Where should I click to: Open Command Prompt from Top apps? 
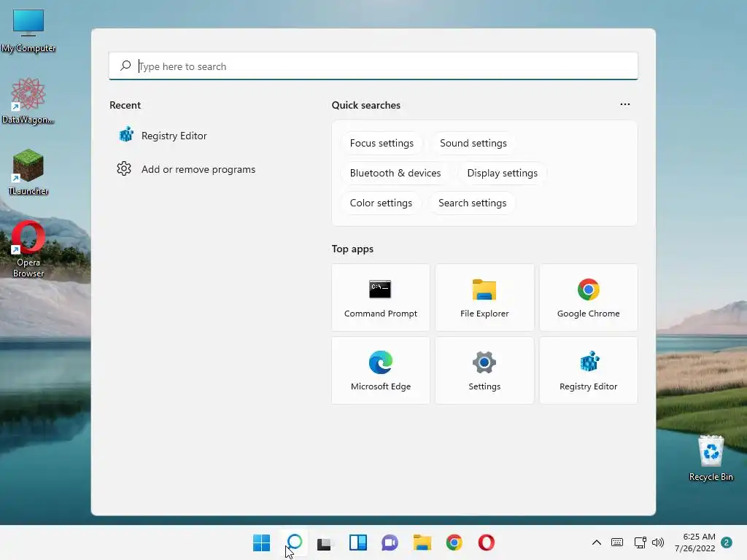pyautogui.click(x=380, y=297)
